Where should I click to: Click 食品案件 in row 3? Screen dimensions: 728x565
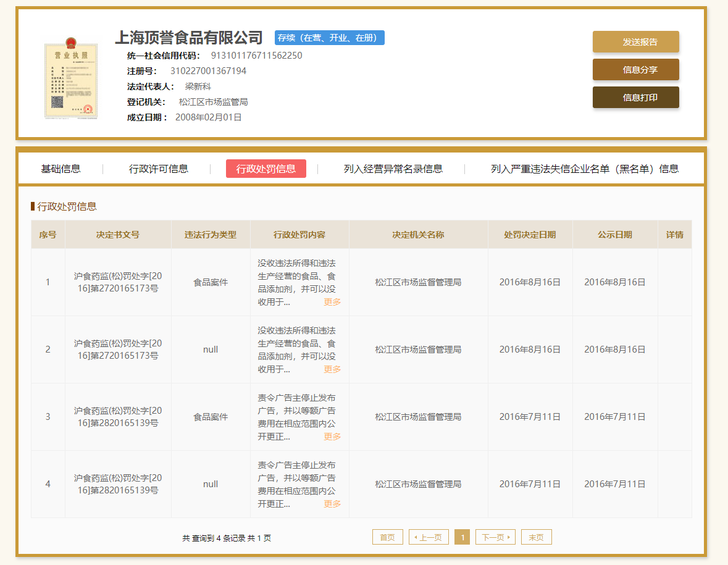click(211, 417)
